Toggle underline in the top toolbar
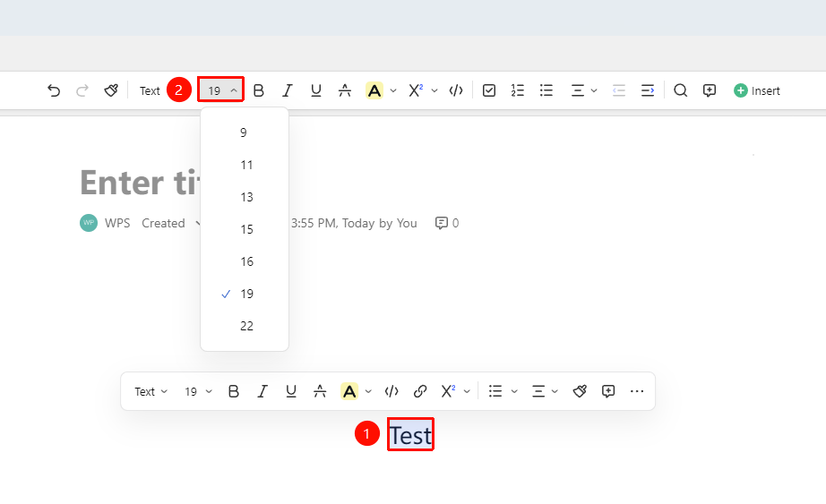The height and width of the screenshot is (504, 826). [315, 90]
